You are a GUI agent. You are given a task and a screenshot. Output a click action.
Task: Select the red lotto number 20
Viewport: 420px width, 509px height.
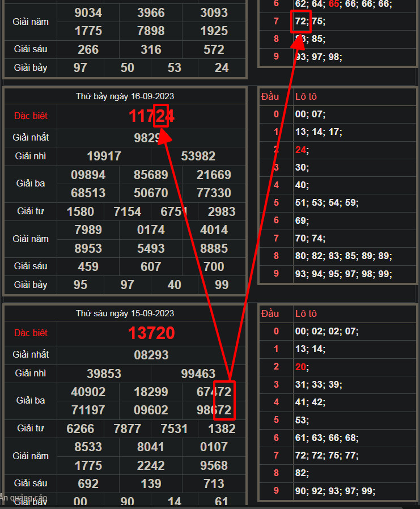302,367
